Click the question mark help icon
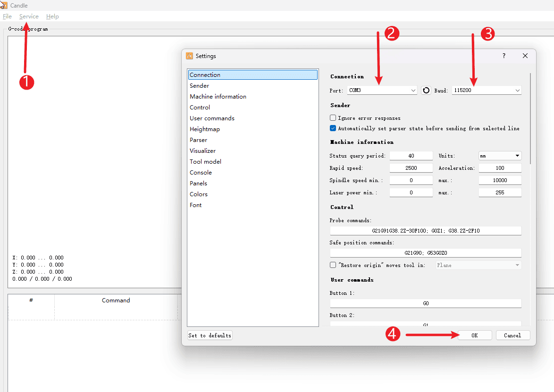 point(504,56)
